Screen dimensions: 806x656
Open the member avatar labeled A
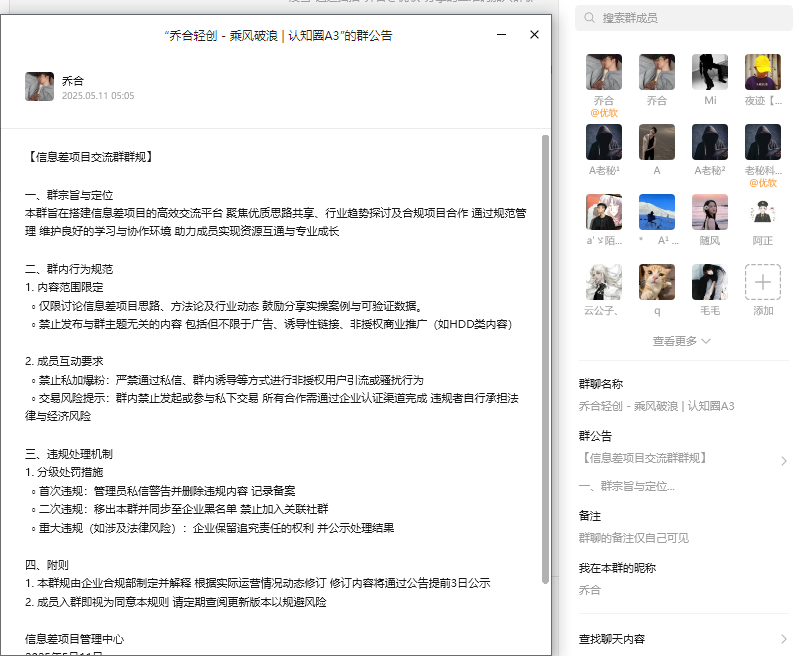coord(657,142)
